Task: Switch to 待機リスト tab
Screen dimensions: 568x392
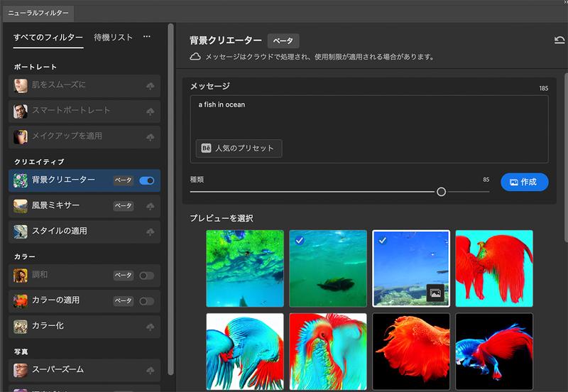Action: 114,38
